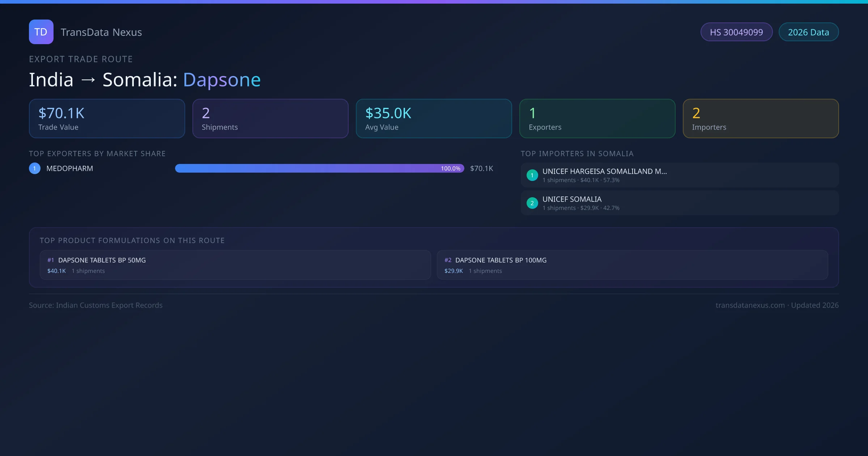
Task: Select the Exporters stat card showing 1
Action: [x=597, y=118]
